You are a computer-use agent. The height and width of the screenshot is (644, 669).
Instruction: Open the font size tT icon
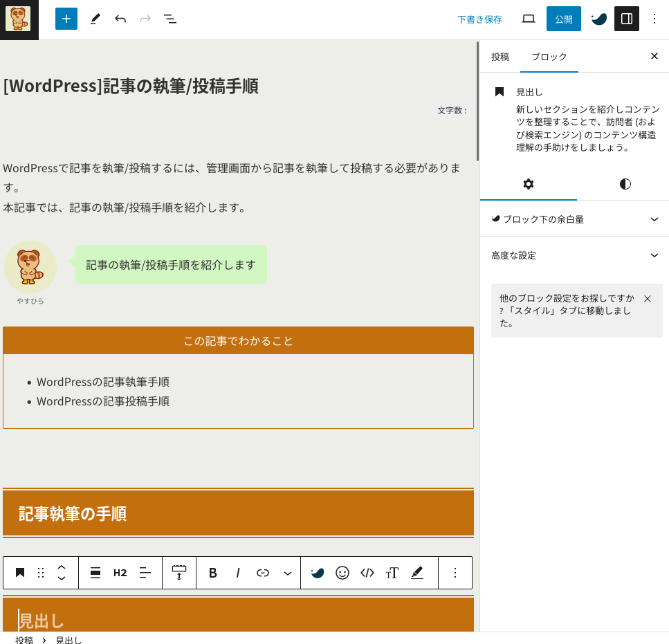tap(392, 573)
